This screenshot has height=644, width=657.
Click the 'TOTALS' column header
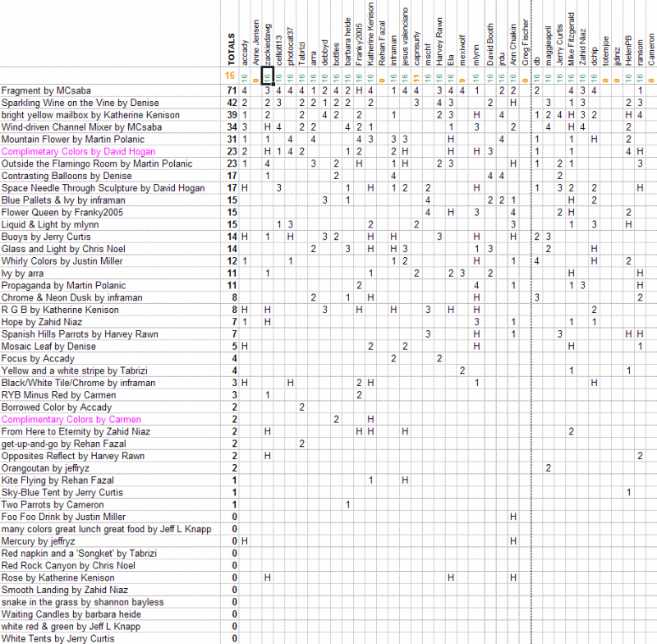232,49
